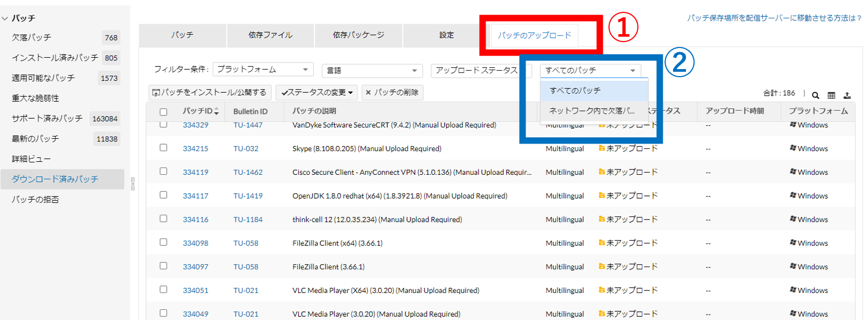Open the プラットフォーム filter dropdown

click(263, 70)
